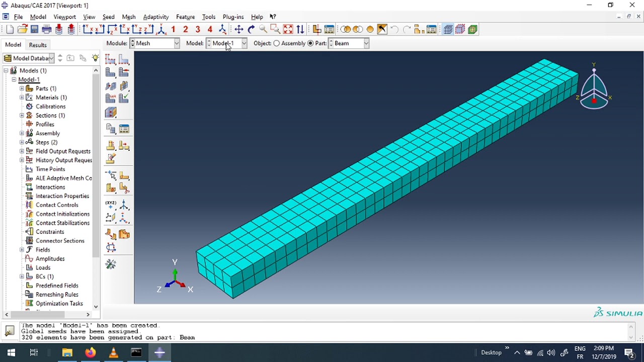The width and height of the screenshot is (644, 362).
Task: Select Interactions in the model tree
Action: tap(50, 187)
